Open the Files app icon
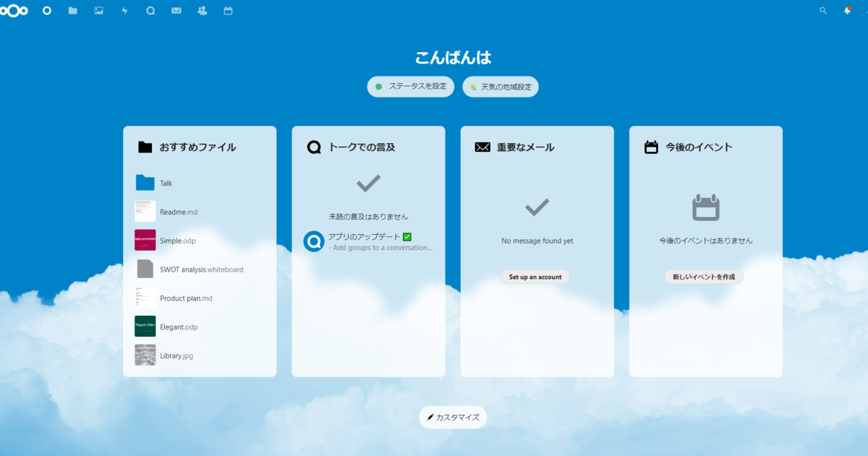 point(72,11)
